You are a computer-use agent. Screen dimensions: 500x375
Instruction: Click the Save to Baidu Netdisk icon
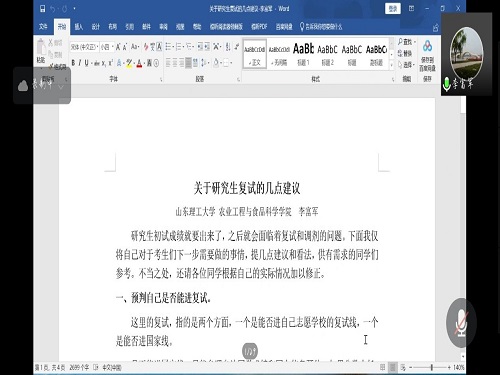427,46
